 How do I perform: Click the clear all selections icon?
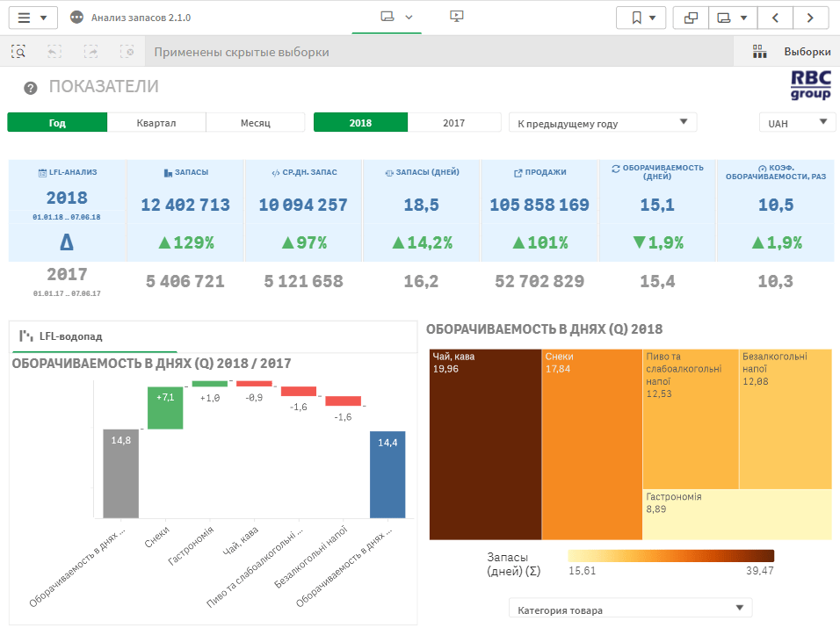pyautogui.click(x=127, y=52)
